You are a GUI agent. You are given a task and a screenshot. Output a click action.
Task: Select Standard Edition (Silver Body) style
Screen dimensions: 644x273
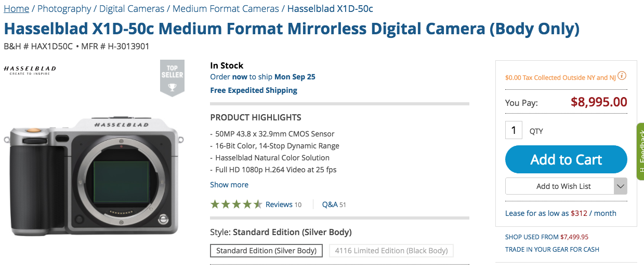(267, 251)
